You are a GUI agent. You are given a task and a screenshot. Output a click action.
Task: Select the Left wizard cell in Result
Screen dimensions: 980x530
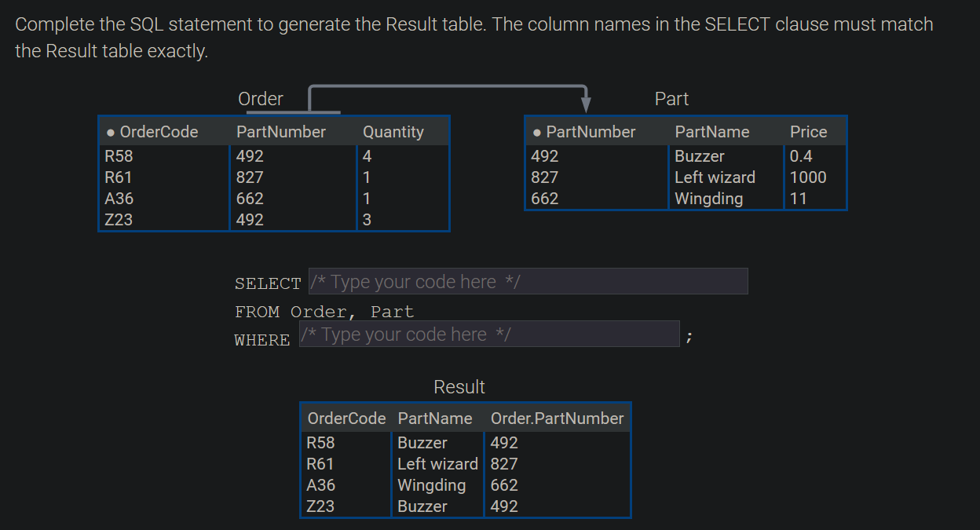(x=437, y=463)
